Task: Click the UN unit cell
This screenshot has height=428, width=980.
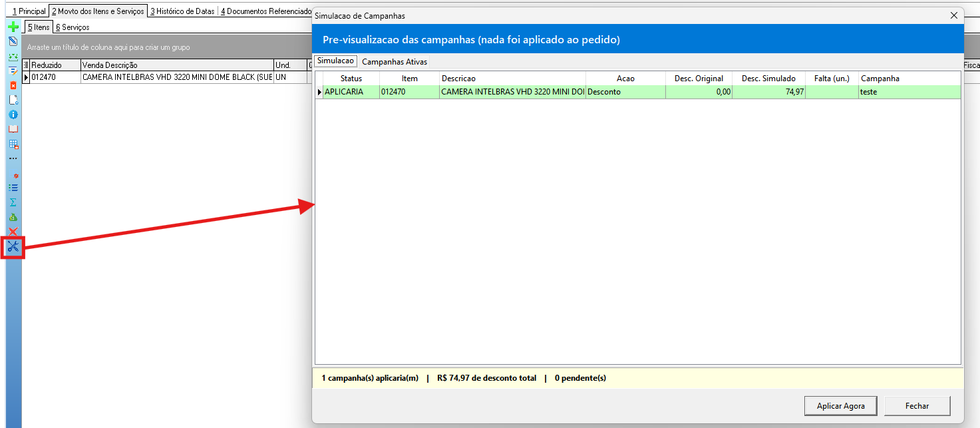Action: [x=290, y=77]
